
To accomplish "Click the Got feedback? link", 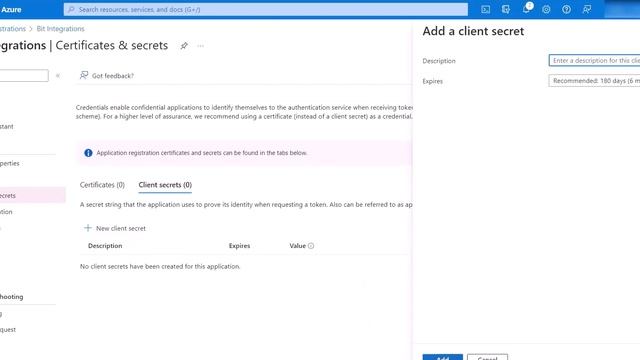I will click(x=113, y=76).
